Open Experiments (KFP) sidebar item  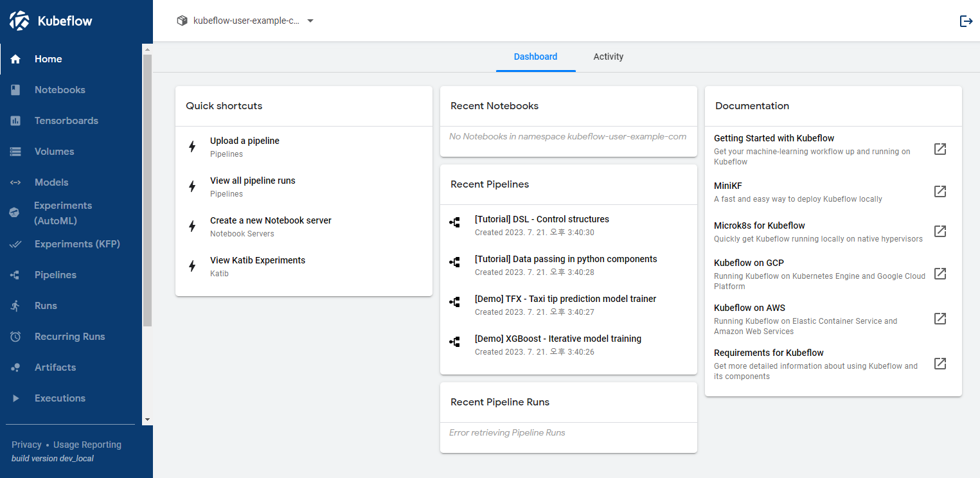coord(71,244)
